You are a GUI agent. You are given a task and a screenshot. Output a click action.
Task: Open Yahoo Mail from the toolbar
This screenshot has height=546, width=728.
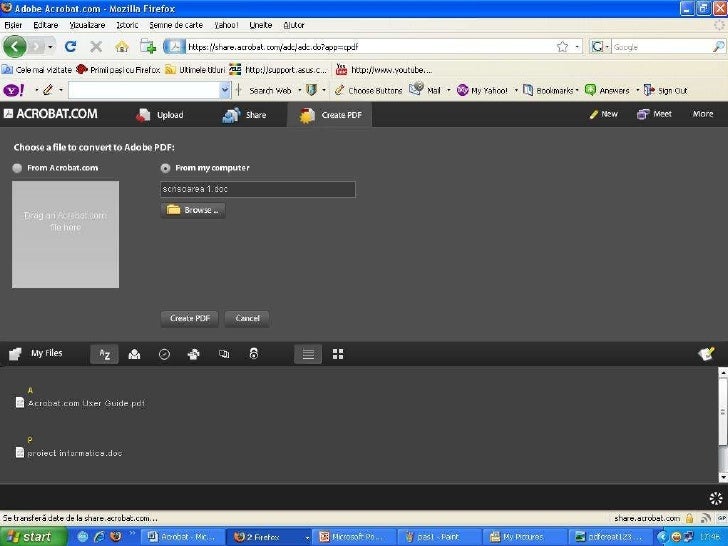click(425, 89)
